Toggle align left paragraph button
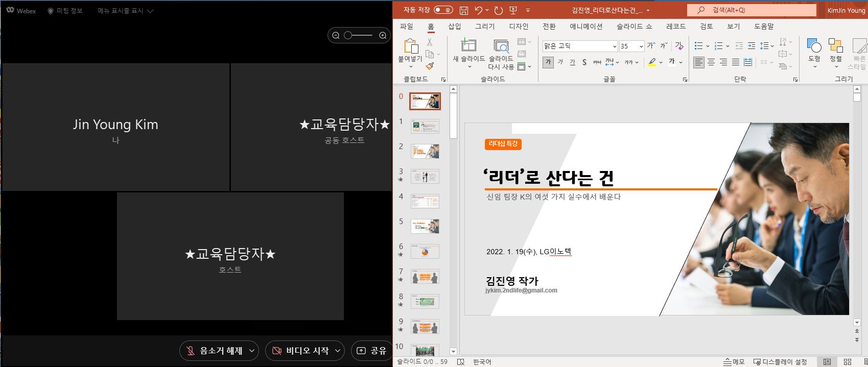The height and width of the screenshot is (367, 868). tap(699, 62)
